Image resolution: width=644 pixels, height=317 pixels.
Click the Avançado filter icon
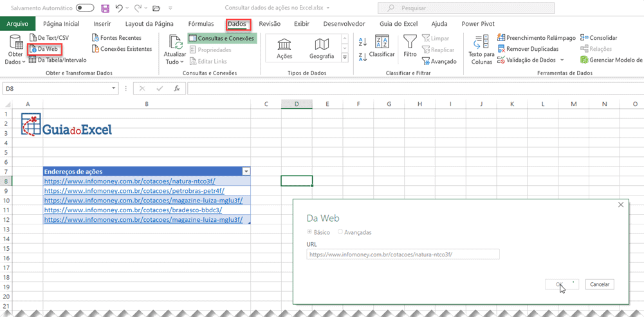click(425, 61)
